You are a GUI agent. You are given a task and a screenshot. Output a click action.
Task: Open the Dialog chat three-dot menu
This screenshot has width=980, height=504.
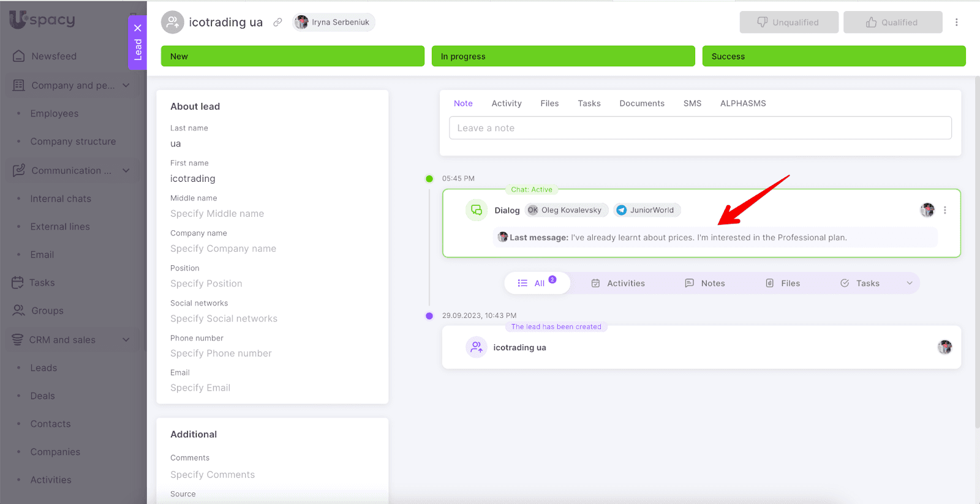point(945,210)
